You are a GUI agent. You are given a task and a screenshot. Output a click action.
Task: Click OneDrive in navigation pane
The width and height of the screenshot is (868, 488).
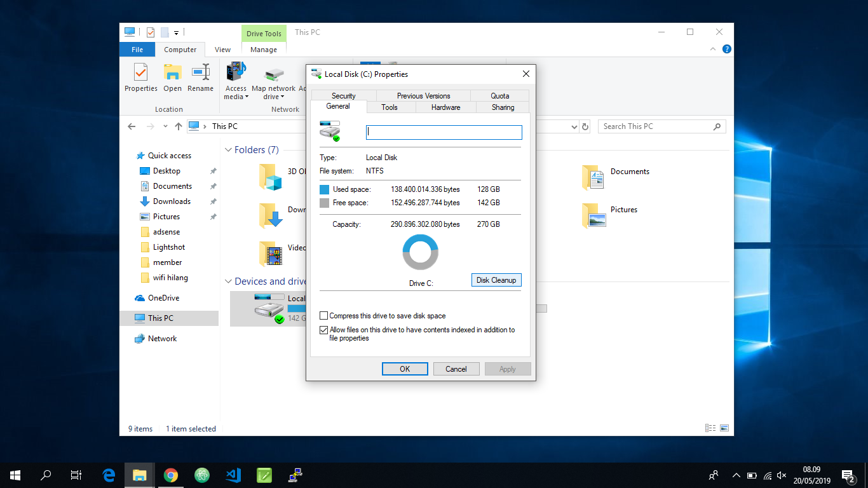163,298
